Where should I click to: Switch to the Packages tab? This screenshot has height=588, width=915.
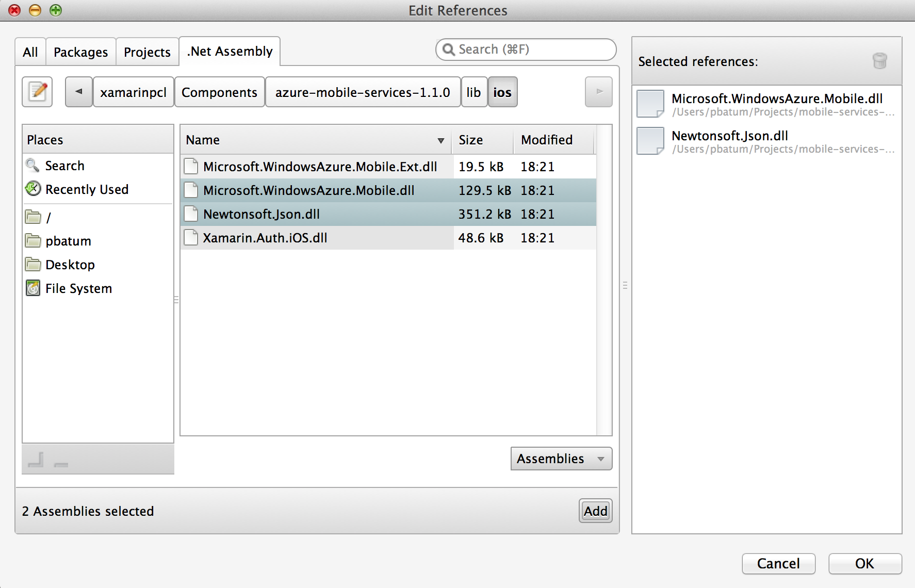coord(81,52)
